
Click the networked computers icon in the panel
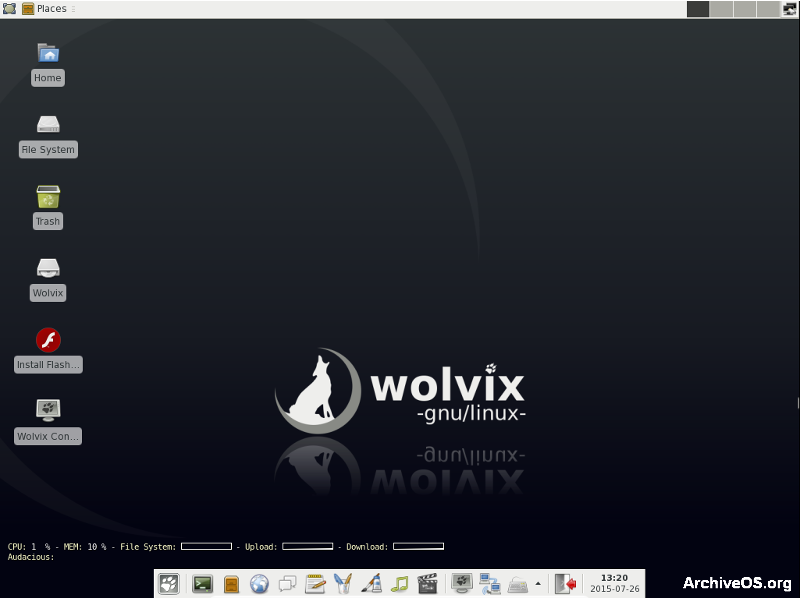490,584
